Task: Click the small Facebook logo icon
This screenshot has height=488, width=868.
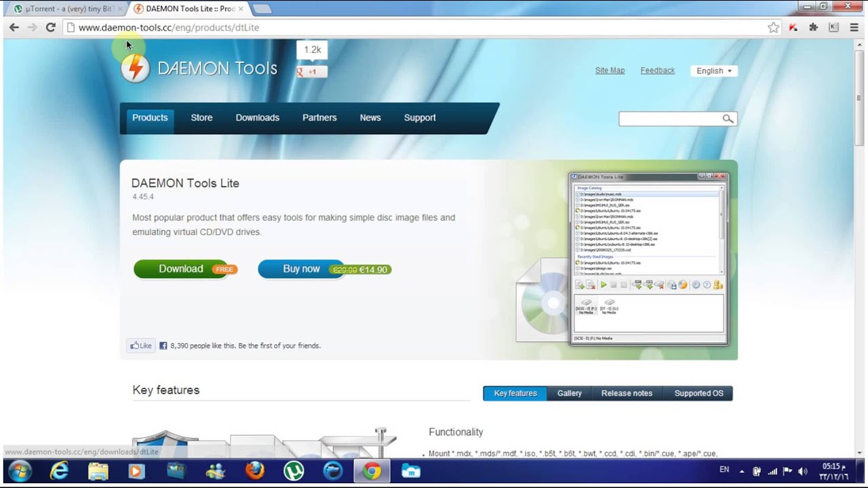Action: [x=163, y=346]
